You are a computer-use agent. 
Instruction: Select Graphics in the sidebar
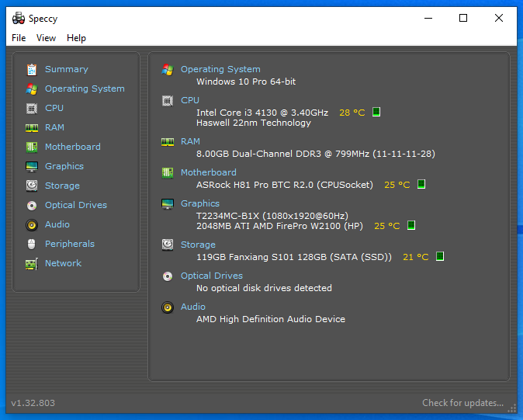coord(64,166)
